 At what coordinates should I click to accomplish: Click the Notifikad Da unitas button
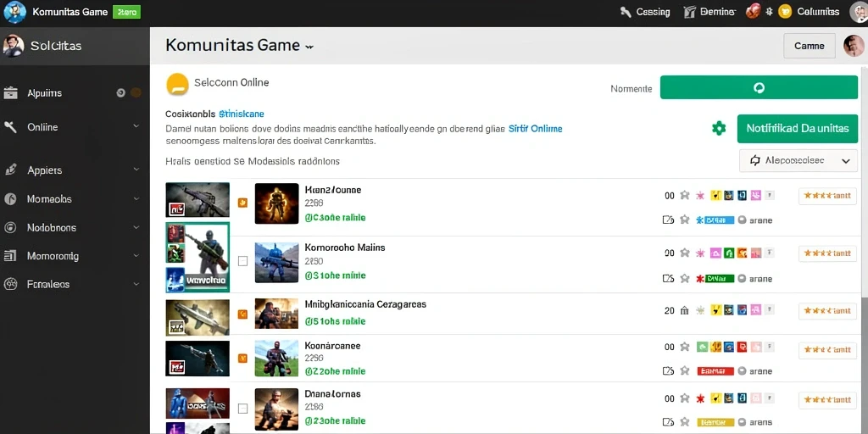tap(797, 129)
